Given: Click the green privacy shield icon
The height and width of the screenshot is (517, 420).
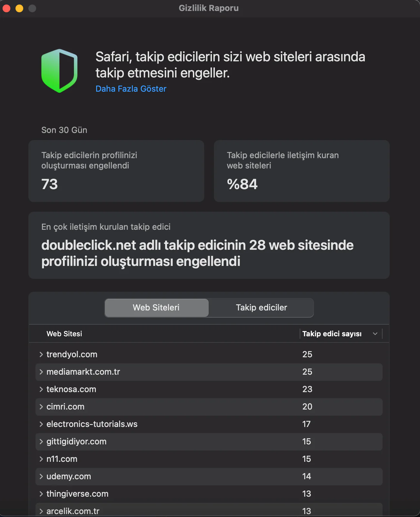Looking at the screenshot, I should pyautogui.click(x=59, y=71).
